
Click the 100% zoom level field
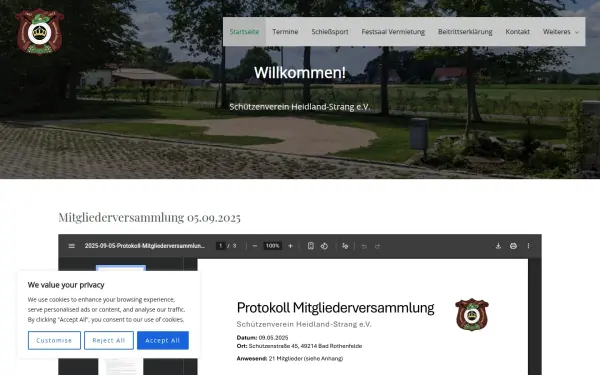tap(272, 246)
